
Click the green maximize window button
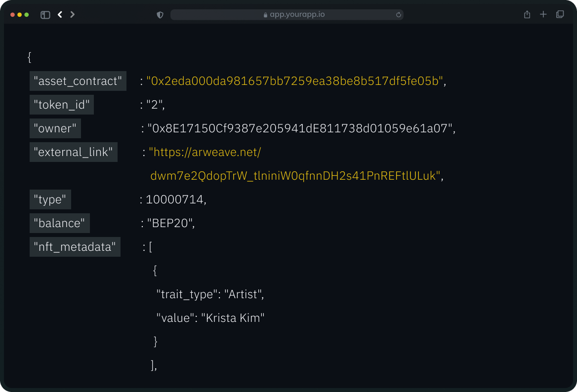[27, 15]
